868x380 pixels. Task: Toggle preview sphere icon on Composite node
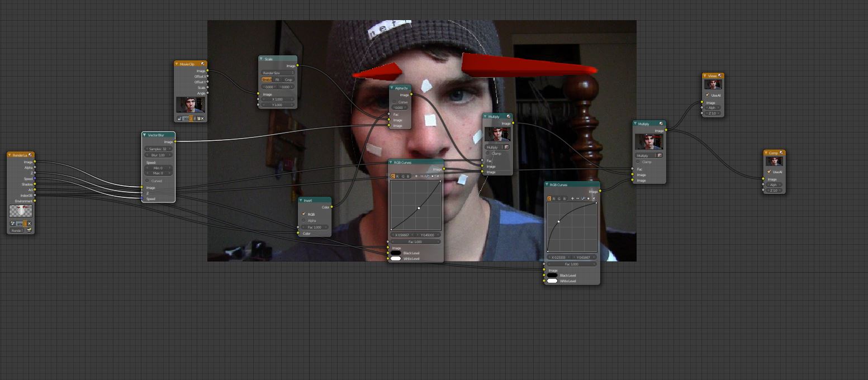pyautogui.click(x=781, y=153)
